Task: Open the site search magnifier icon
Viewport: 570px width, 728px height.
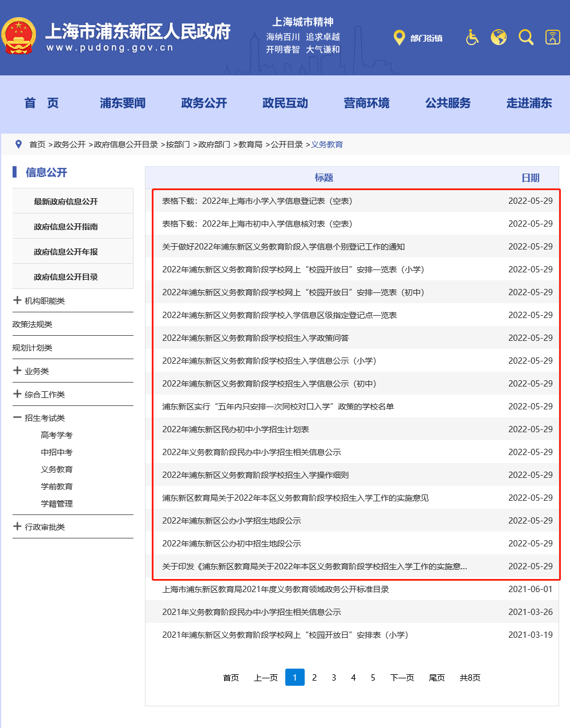Action: [525, 37]
